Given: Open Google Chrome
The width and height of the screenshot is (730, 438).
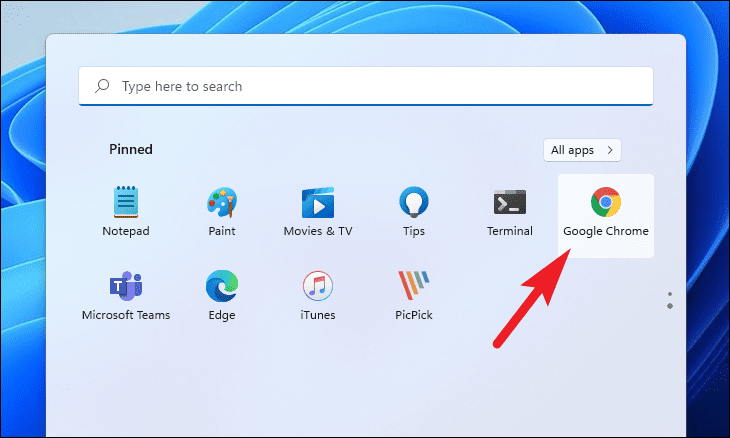Looking at the screenshot, I should point(606,216).
